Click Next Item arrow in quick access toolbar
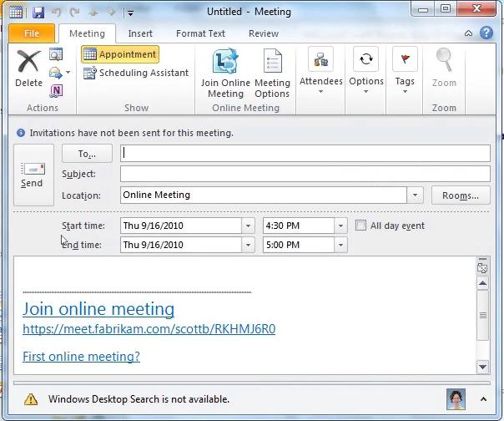This screenshot has height=421, width=504. tap(111, 13)
